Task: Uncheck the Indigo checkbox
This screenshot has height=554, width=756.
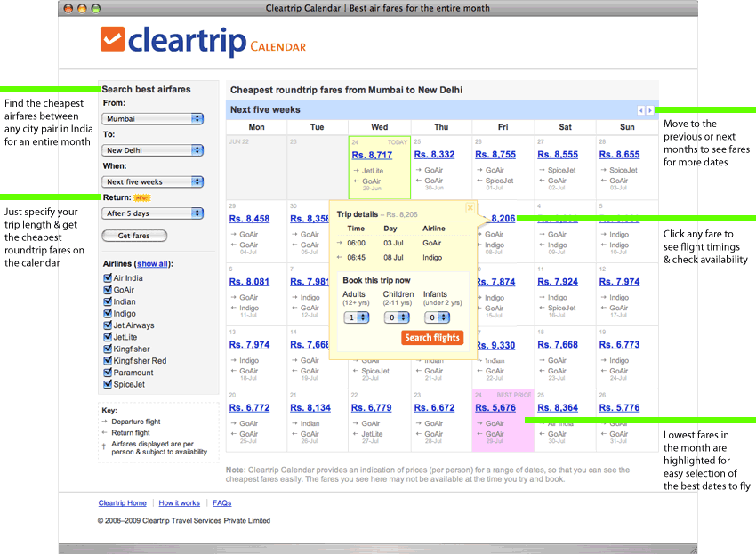Action: pos(108,313)
